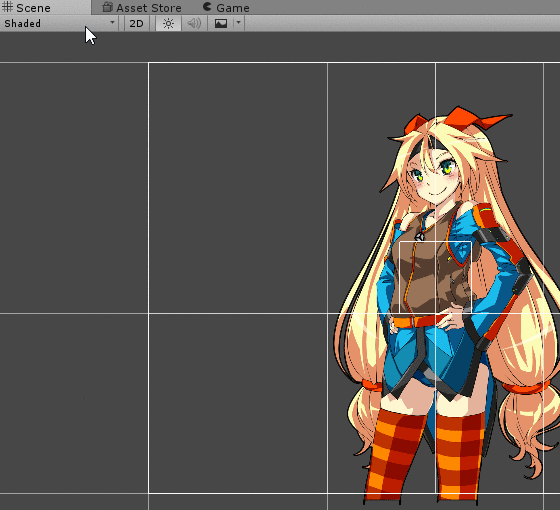Open the Shaded draw mode dropdown
560x510 pixels.
[x=59, y=24]
